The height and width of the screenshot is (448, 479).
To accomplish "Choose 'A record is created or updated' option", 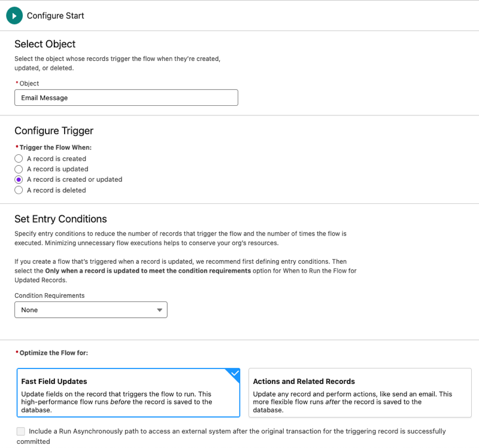I will point(19,179).
